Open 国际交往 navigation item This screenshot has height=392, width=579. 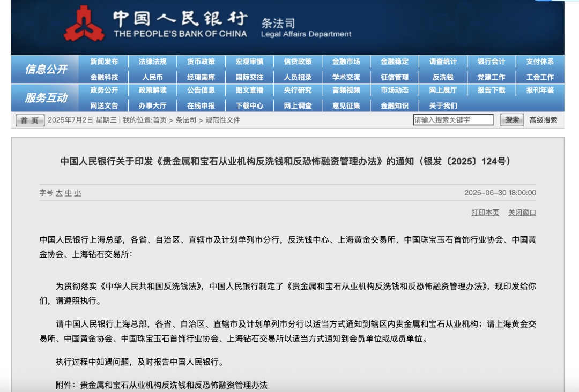click(x=249, y=77)
